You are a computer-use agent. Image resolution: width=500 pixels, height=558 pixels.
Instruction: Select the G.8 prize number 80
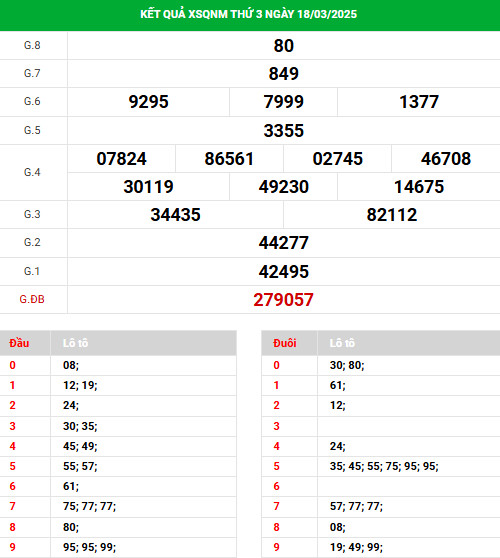pos(284,46)
